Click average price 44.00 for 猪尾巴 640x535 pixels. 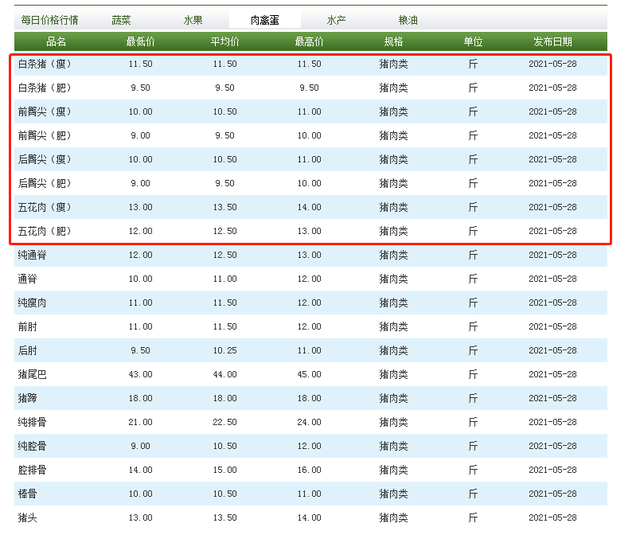[225, 375]
